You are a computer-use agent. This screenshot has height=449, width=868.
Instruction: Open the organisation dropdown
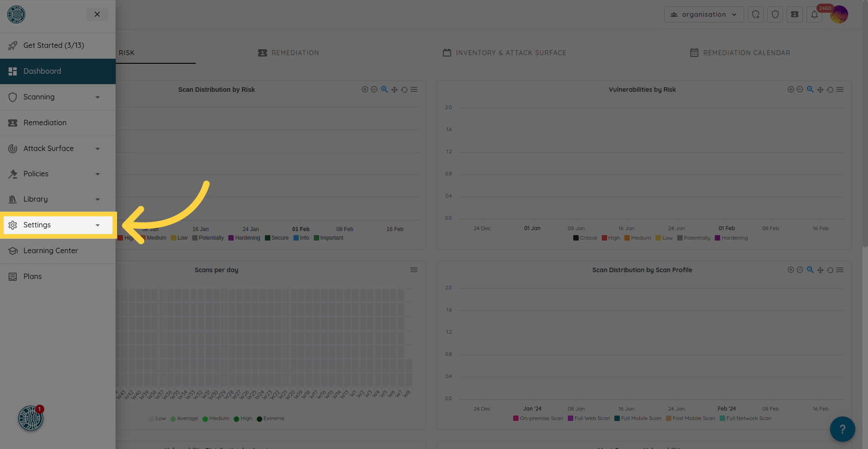click(703, 14)
